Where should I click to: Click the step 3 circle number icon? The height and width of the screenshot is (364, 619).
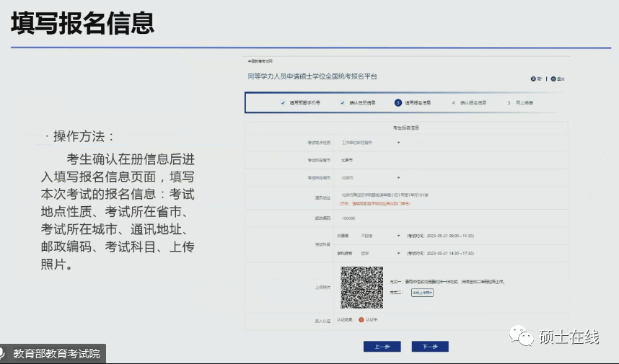398,103
